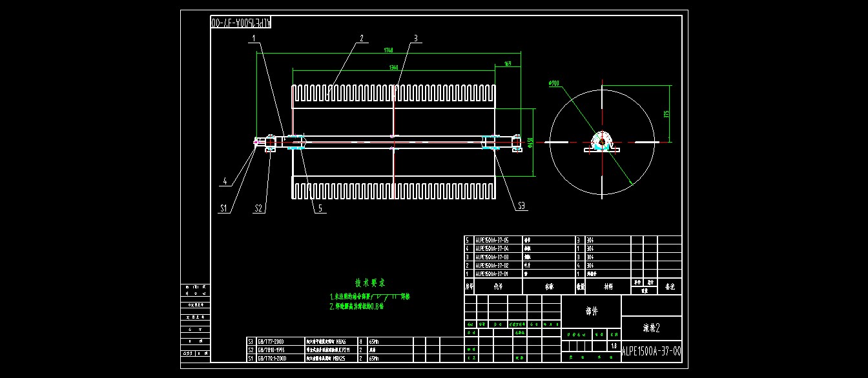Screen dimensions: 868x378
Task: Click standard GB/T77-2000 in row S3
Action: coord(271,341)
